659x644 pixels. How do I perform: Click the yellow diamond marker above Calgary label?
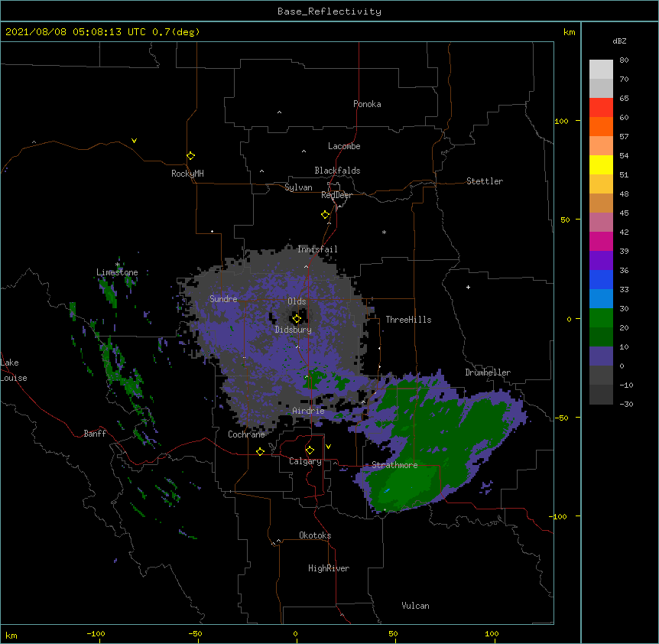point(310,450)
